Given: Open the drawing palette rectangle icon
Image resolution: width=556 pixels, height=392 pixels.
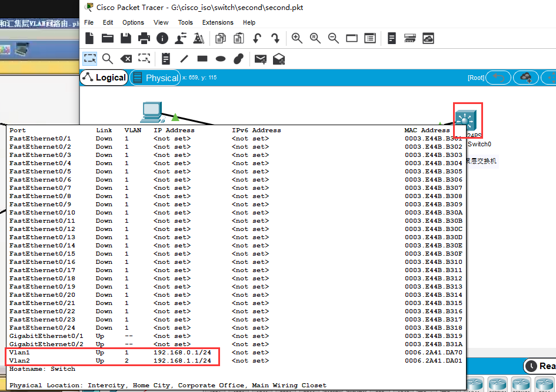Looking at the screenshot, I should click(352, 38).
